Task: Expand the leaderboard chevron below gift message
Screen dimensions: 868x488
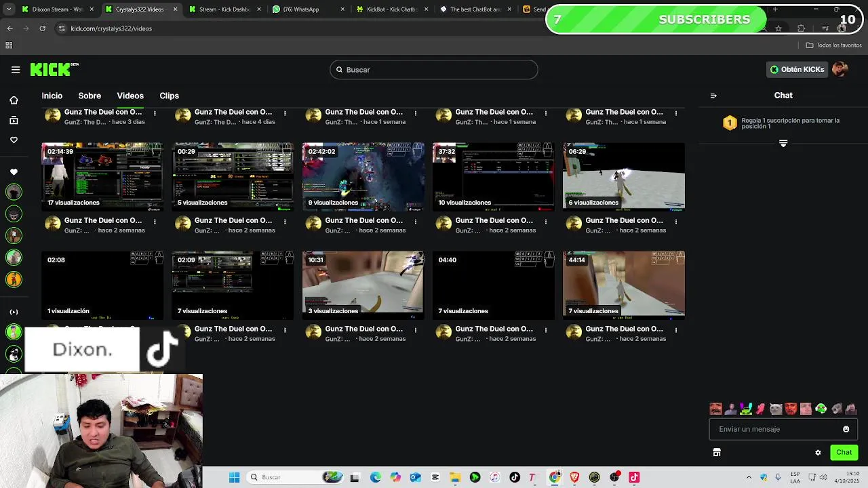Action: click(x=783, y=144)
